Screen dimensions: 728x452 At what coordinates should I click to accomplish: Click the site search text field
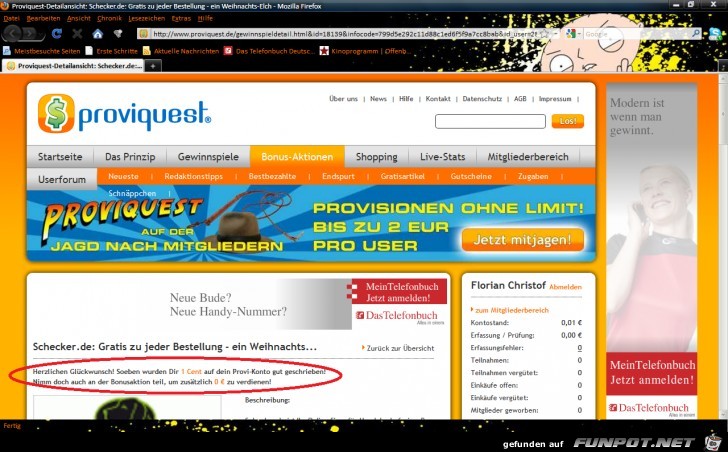pos(490,122)
